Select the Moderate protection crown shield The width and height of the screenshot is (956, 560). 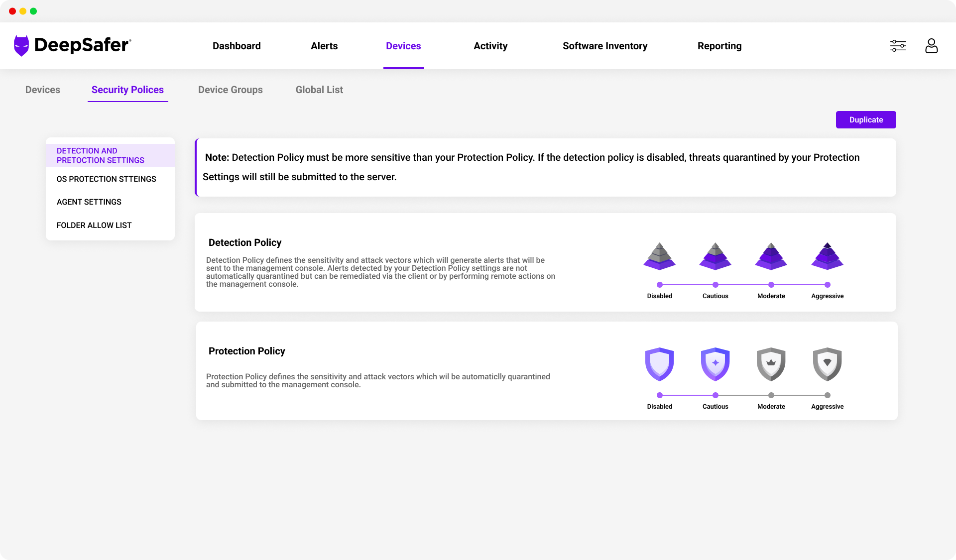771,364
